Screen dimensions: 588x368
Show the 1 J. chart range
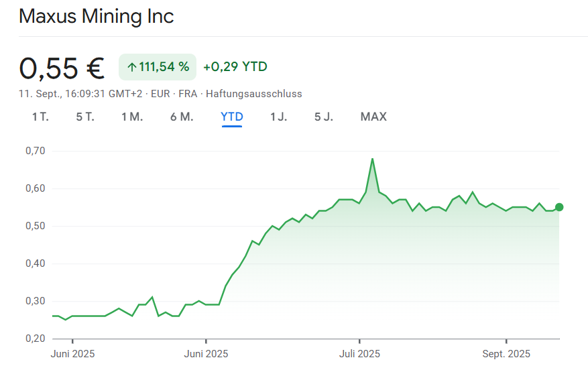pos(279,117)
